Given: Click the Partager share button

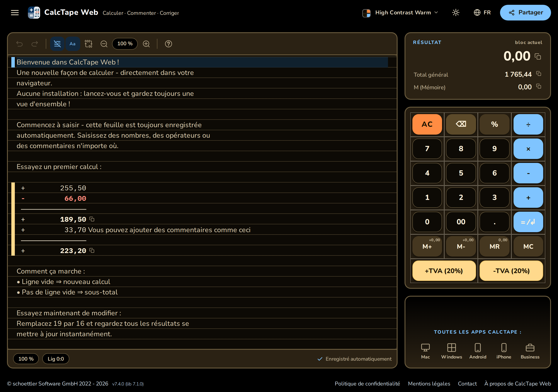Looking at the screenshot, I should point(525,13).
